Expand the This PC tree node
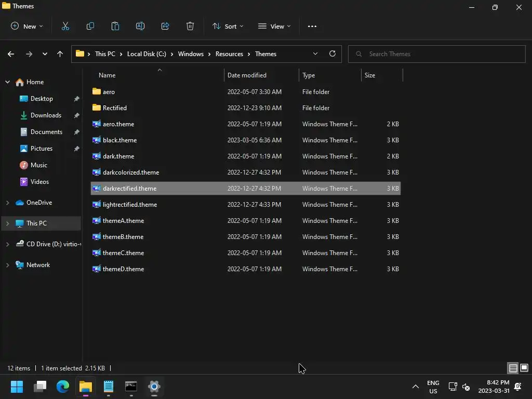The height and width of the screenshot is (399, 532). (x=7, y=223)
